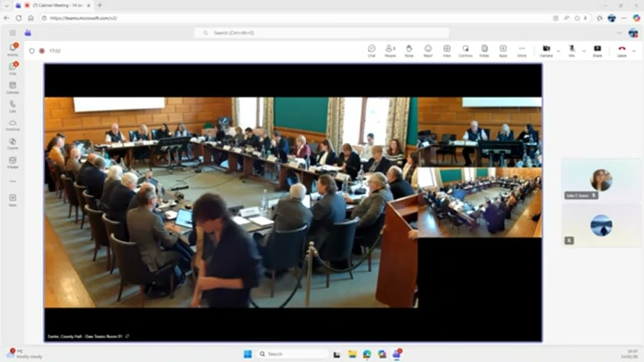Open Calls in the left sidebar
Screen dimensions: 644x362
tap(13, 106)
